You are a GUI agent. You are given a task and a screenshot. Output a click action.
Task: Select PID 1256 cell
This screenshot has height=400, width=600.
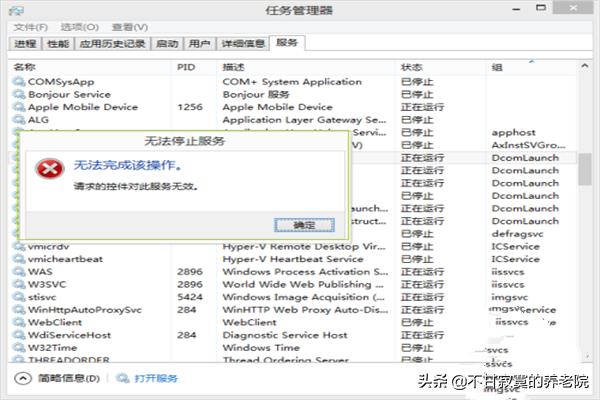190,107
